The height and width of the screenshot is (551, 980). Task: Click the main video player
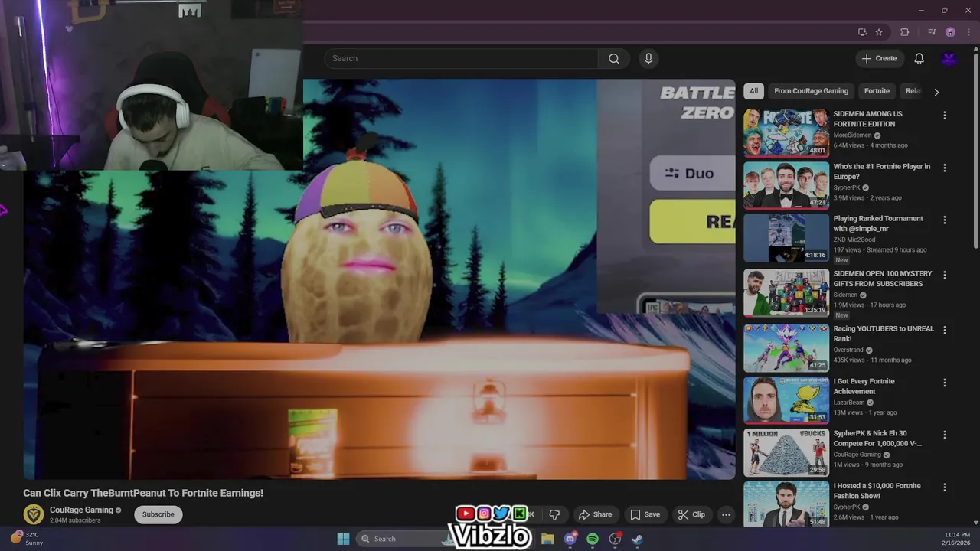click(380, 279)
